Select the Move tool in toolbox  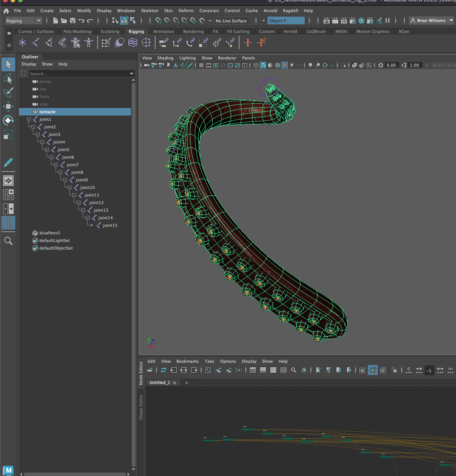click(8, 106)
